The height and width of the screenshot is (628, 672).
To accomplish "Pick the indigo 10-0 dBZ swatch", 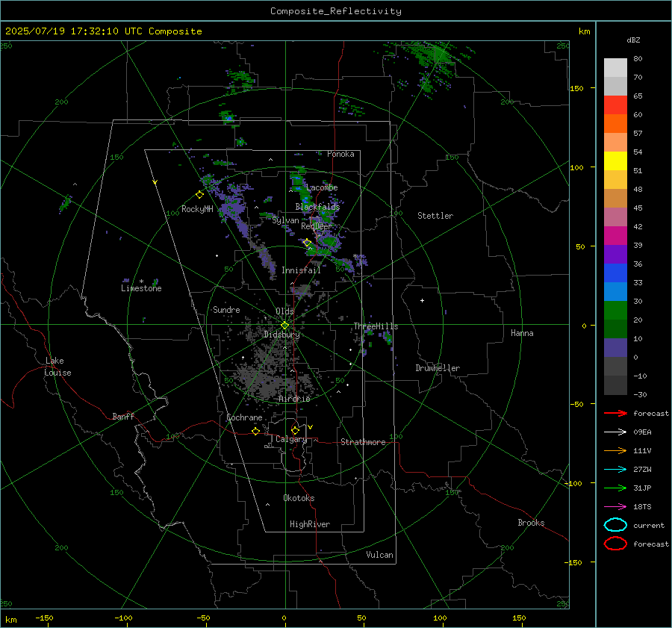I will point(615,347).
